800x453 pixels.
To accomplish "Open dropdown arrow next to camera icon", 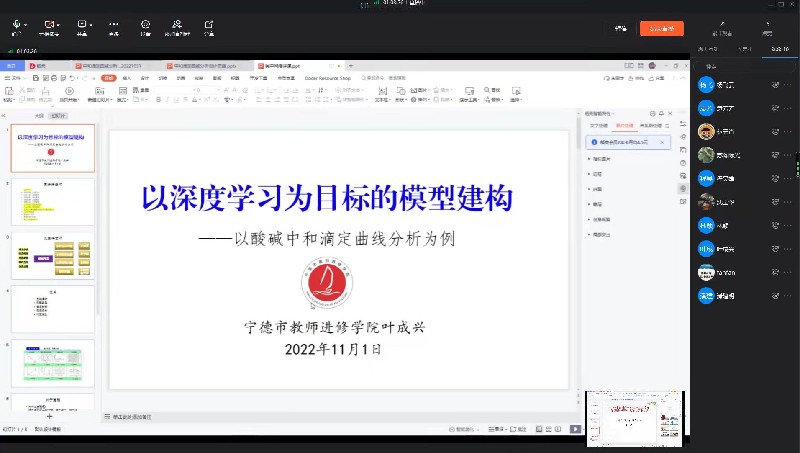I will [58, 25].
